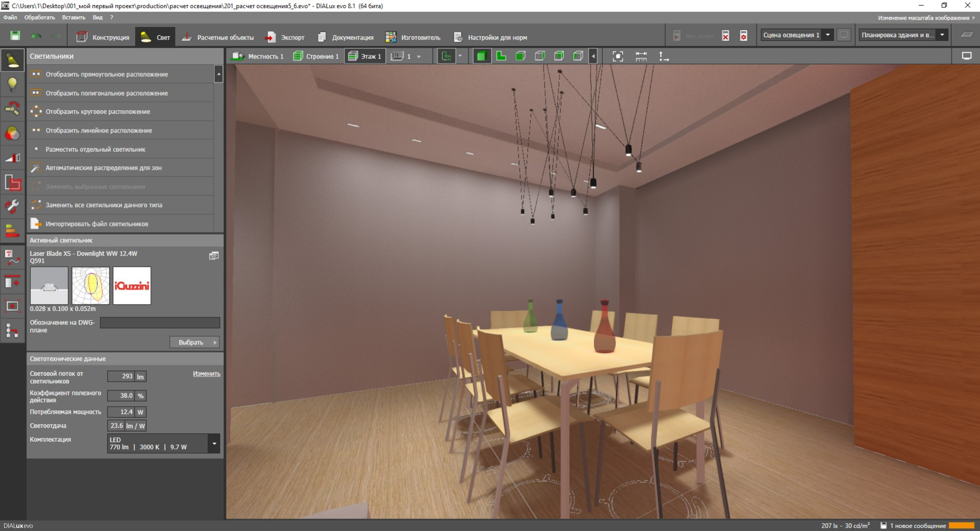Viewport: 980px width, 531px height.
Task: Click the monitor display icon at far right
Action: [967, 56]
